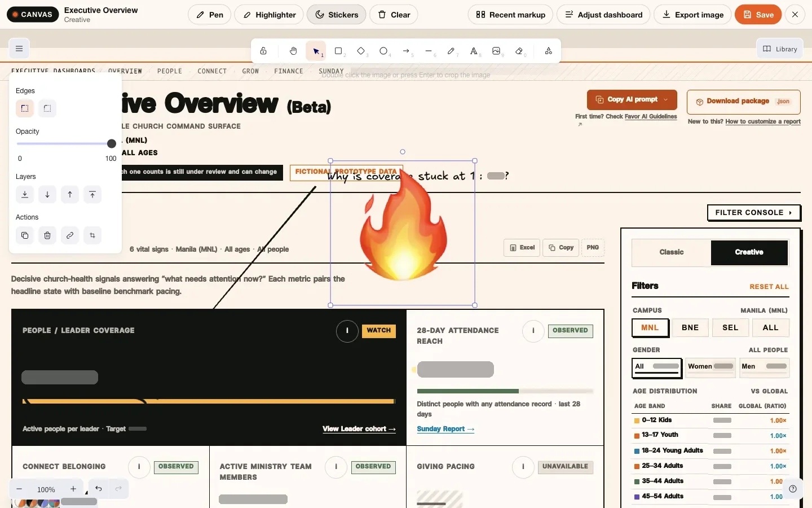
Task: Filter gender by Men
Action: click(x=764, y=367)
